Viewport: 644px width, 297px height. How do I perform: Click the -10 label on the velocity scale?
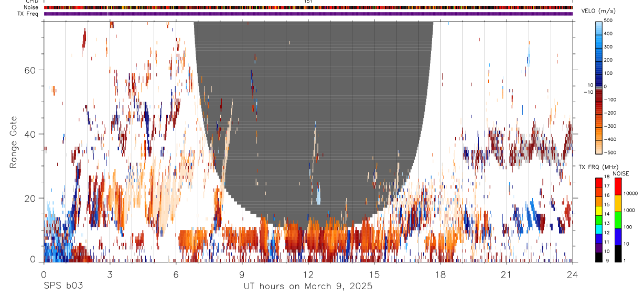click(587, 92)
